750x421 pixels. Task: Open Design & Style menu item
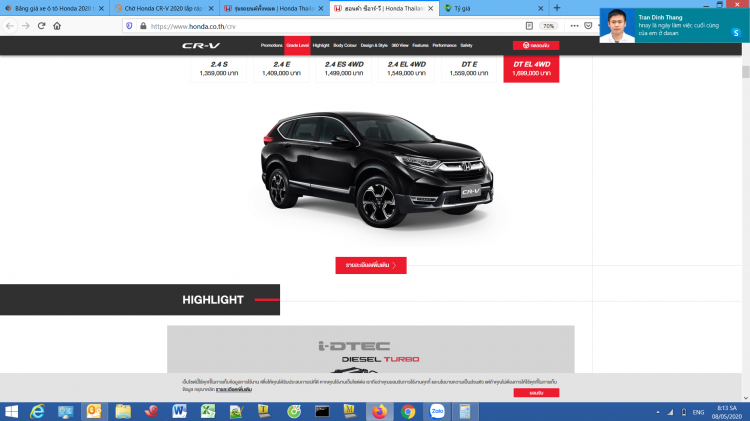[x=374, y=45]
